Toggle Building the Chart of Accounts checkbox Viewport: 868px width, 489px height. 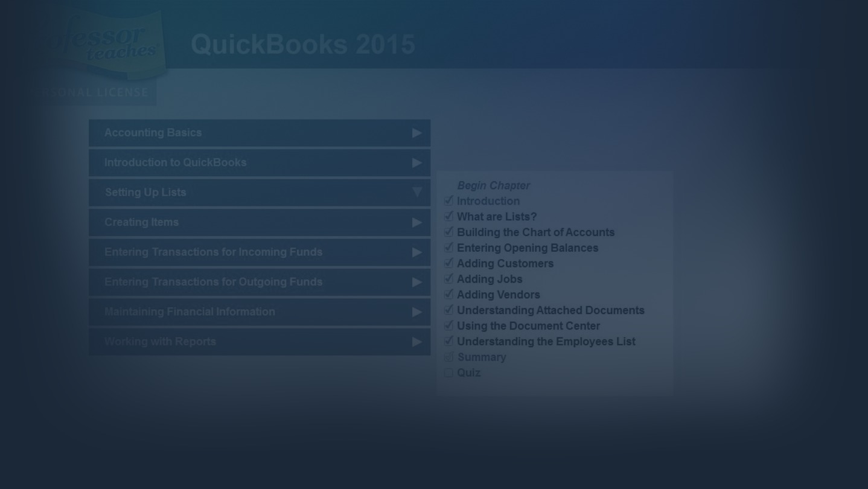tap(448, 232)
